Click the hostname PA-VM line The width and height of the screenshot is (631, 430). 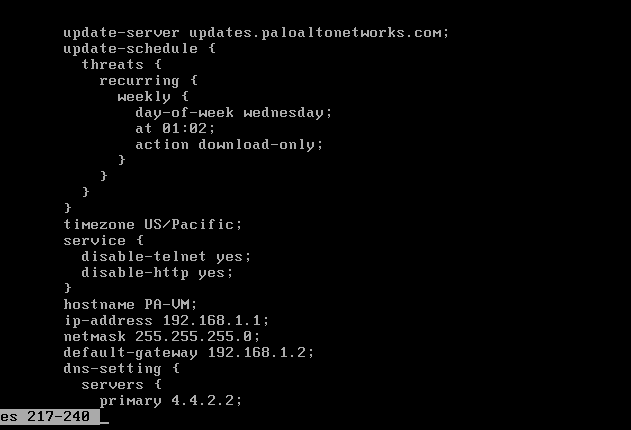(x=130, y=304)
